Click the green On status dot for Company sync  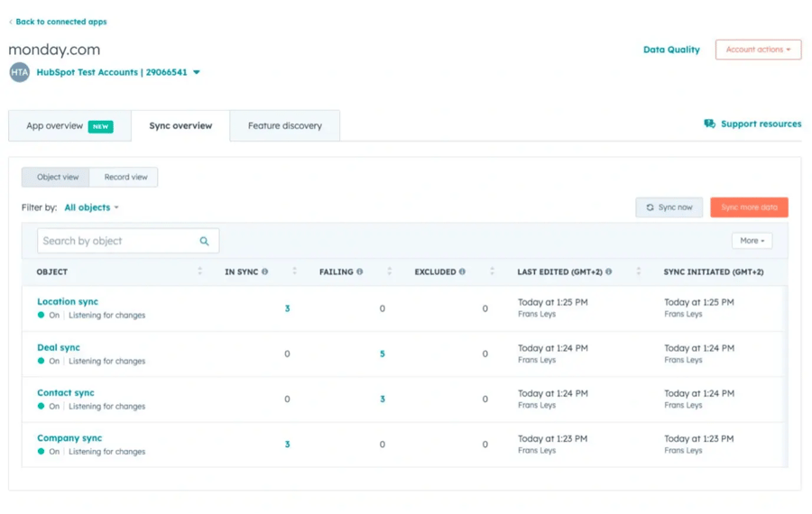point(41,451)
